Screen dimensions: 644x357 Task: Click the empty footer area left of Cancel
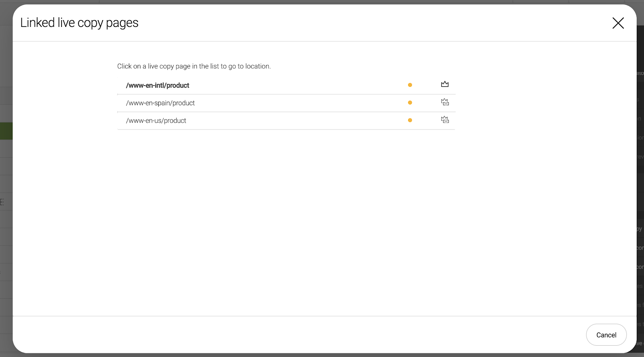298,334
